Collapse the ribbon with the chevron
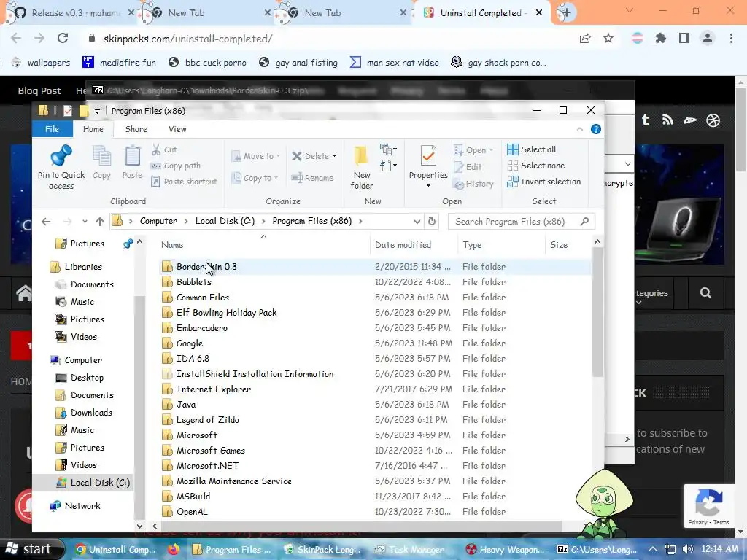The image size is (747, 560). [580, 129]
